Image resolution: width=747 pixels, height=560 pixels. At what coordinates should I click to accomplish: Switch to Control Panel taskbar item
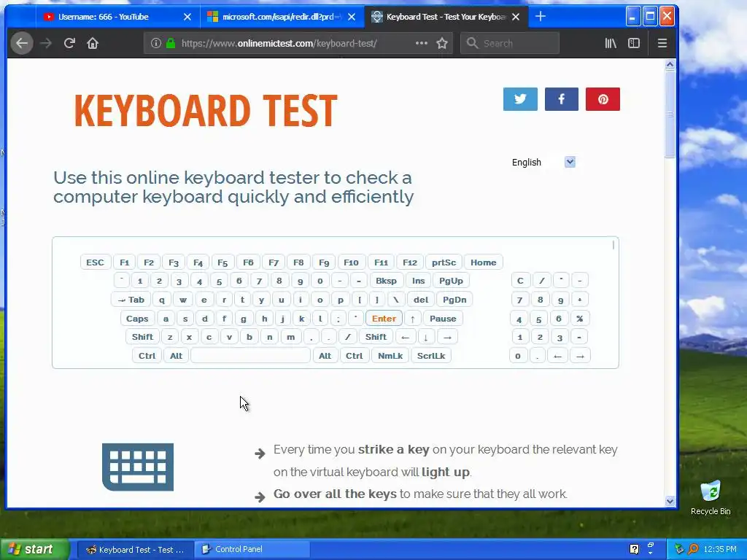[x=252, y=549]
